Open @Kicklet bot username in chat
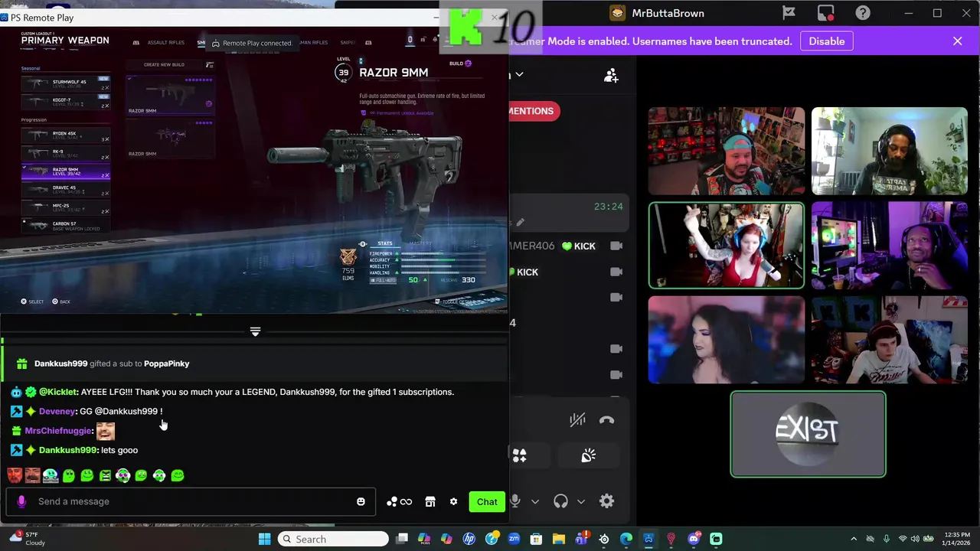 58,392
